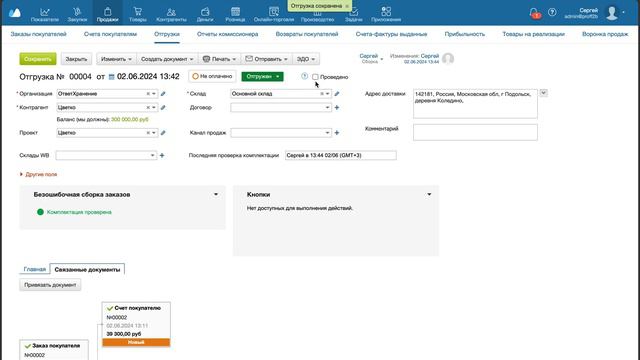Go to Отчеты комиссионера tab
This screenshot has height=360, width=640.
[227, 34]
